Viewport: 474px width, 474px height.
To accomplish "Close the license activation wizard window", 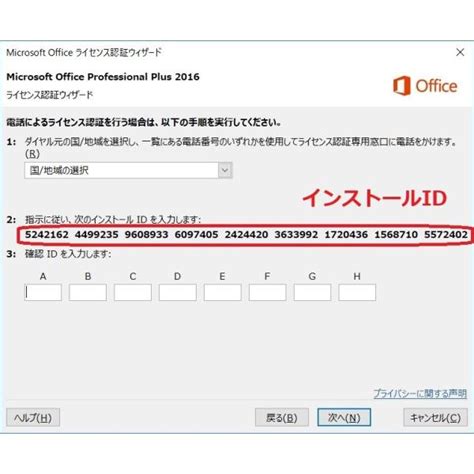I will coord(460,52).
